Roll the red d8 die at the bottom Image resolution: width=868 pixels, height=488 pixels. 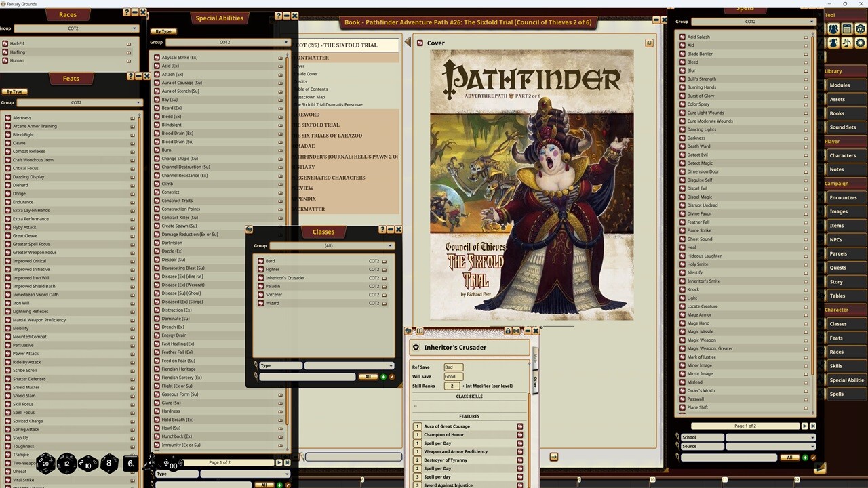(108, 462)
